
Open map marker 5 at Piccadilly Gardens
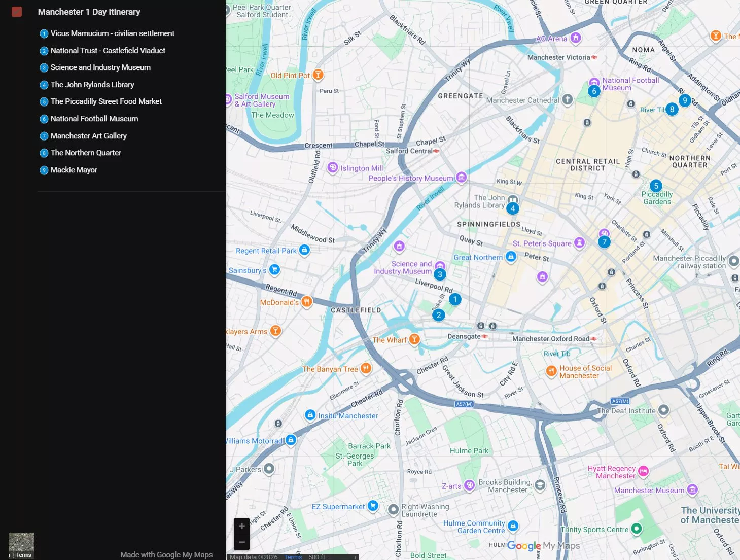pyautogui.click(x=656, y=186)
